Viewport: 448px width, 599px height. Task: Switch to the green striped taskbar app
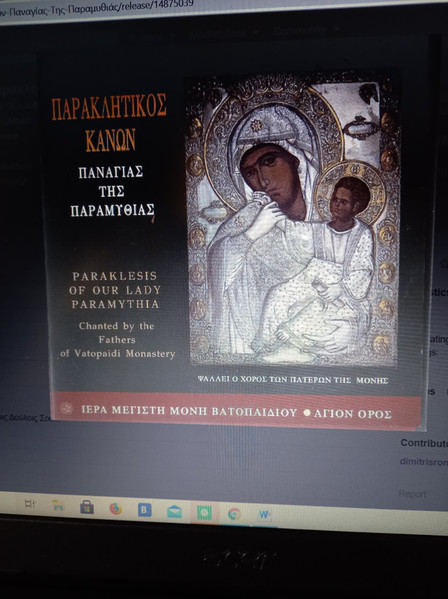[204, 512]
